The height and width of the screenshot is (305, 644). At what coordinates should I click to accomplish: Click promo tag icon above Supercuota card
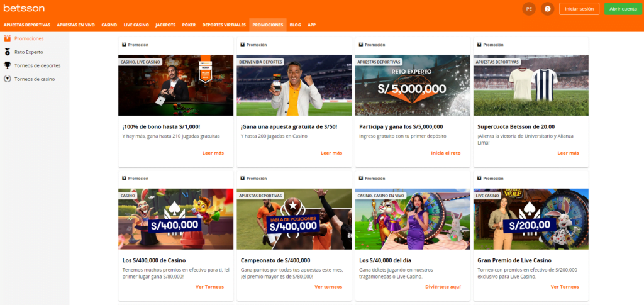(x=479, y=44)
